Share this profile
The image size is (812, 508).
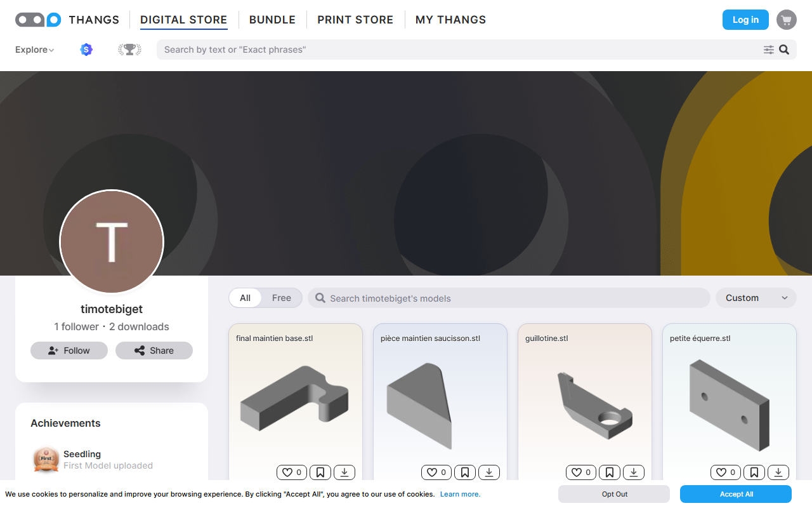[x=154, y=351]
